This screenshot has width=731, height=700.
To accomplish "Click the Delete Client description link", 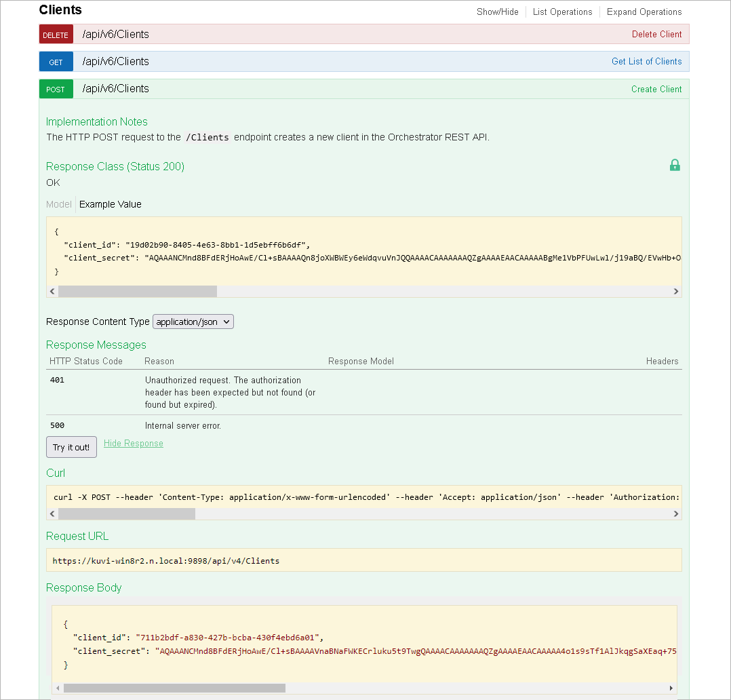I will pos(656,34).
